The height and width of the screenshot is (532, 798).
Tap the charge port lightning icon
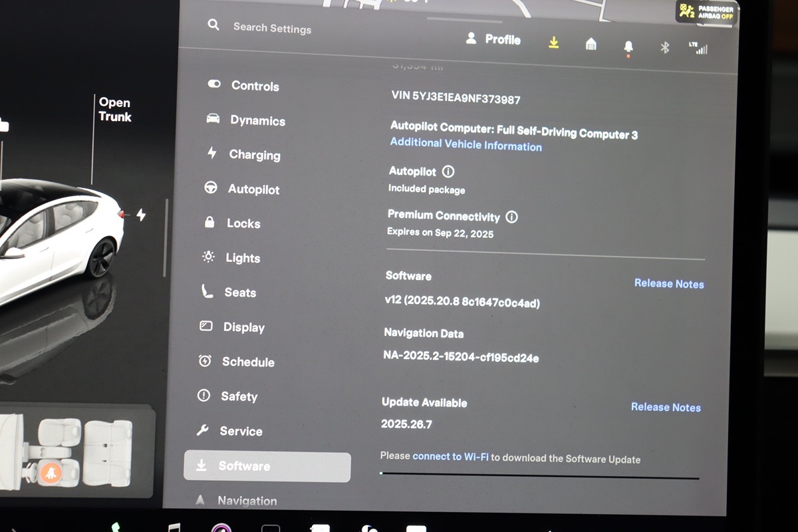click(141, 215)
